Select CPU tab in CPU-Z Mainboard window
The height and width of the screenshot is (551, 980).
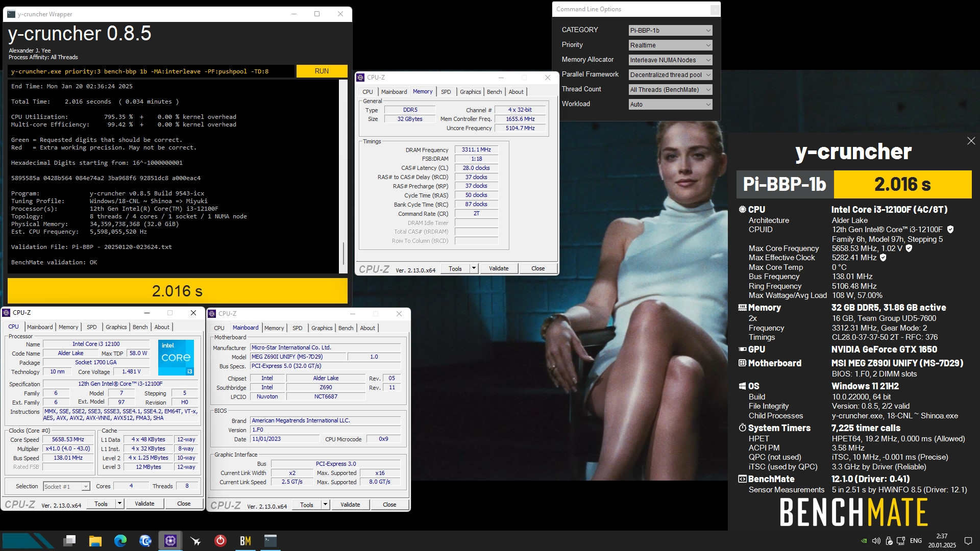click(x=219, y=328)
